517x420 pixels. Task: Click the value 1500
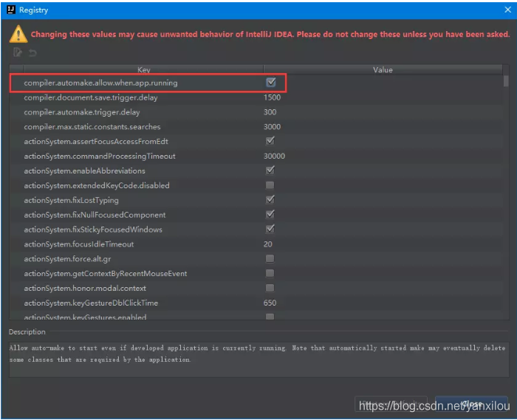[x=272, y=97]
